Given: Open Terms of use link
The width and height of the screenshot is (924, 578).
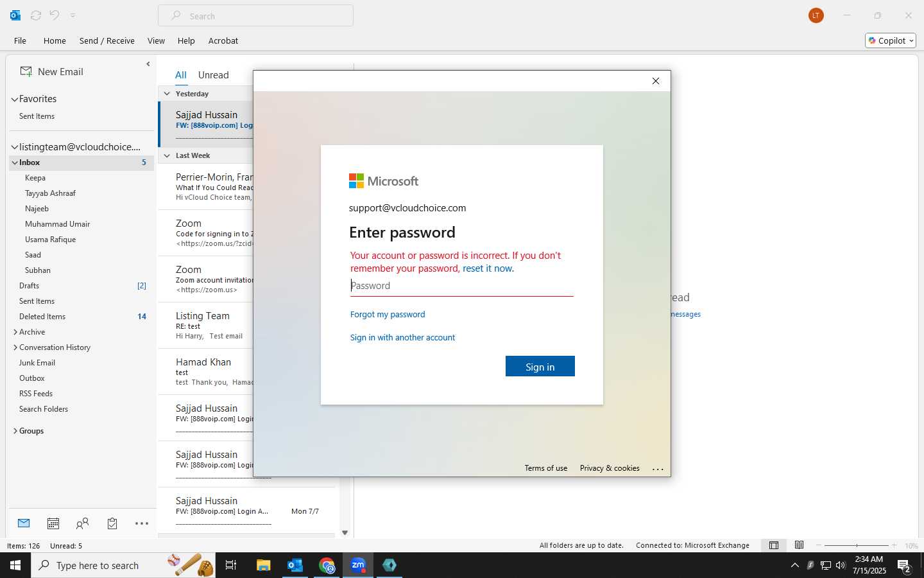Looking at the screenshot, I should click(546, 468).
